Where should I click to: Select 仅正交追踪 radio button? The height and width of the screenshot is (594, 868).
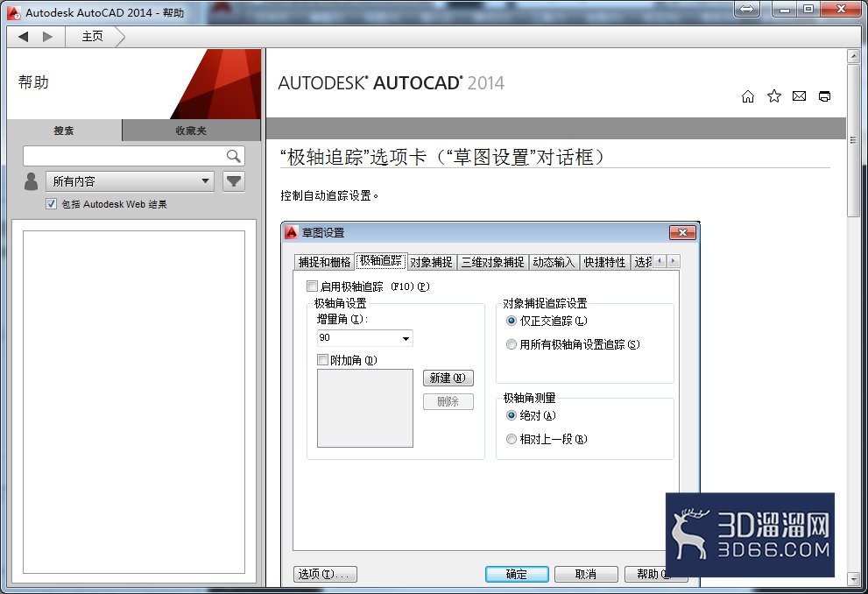click(512, 321)
